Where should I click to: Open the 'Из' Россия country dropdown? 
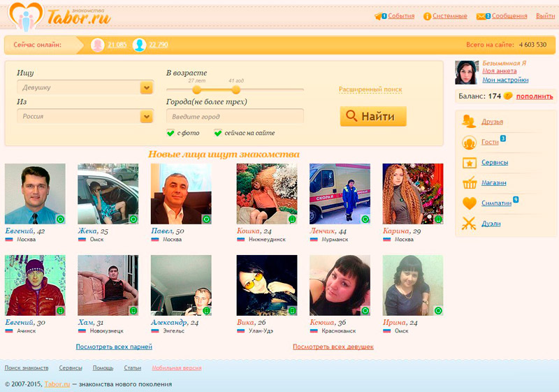coord(85,116)
